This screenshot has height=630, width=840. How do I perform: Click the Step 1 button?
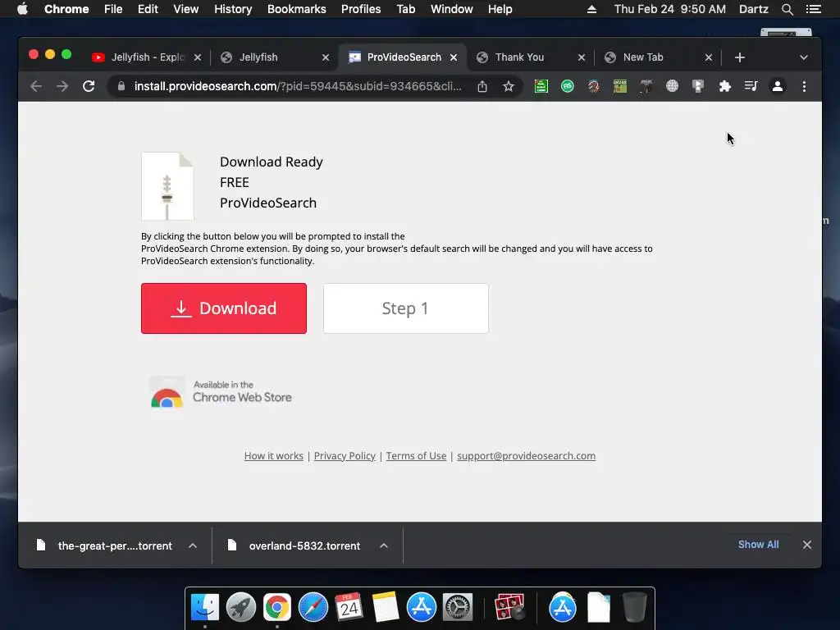click(406, 308)
